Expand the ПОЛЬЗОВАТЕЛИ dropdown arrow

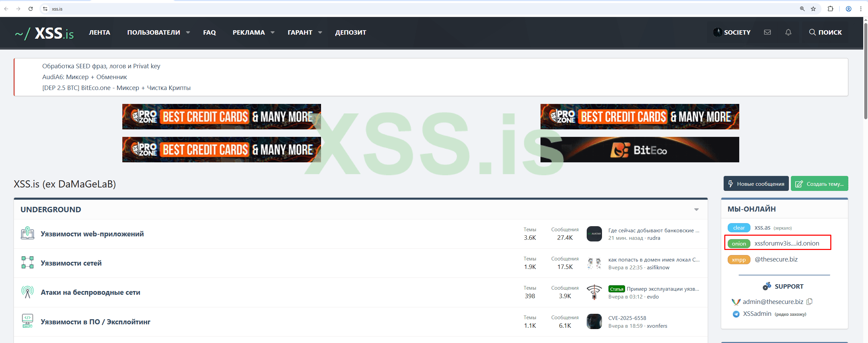188,33
